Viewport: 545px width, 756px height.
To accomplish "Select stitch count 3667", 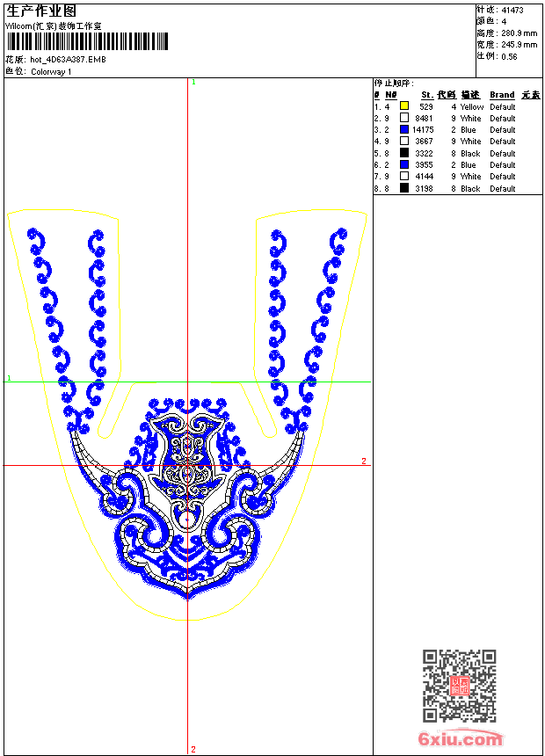I will click(424, 142).
